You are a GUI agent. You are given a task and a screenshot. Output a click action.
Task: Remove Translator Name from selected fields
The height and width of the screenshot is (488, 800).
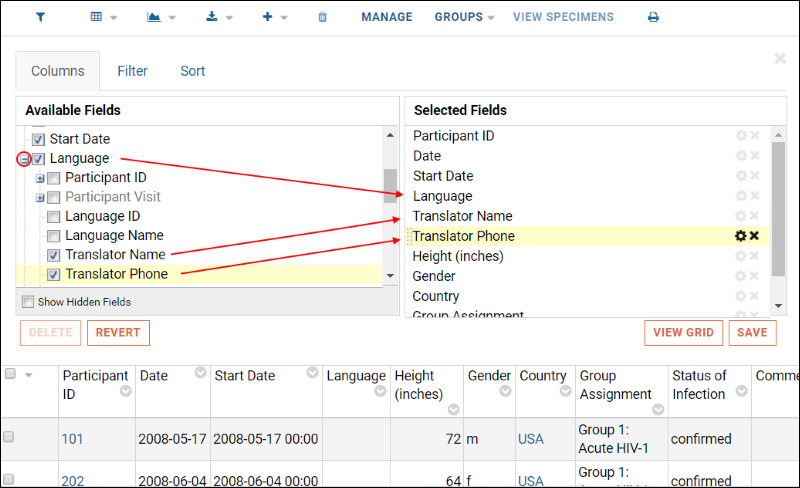click(755, 216)
